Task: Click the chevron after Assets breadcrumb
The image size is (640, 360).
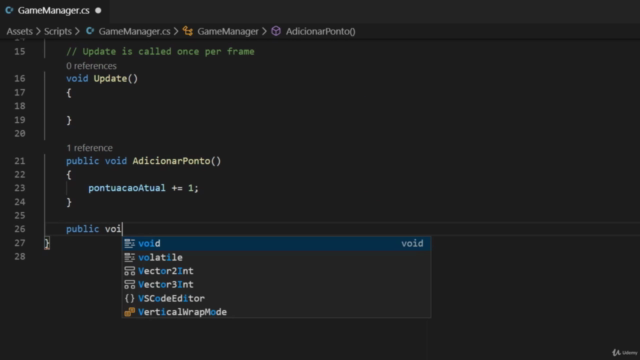Action: point(38,31)
